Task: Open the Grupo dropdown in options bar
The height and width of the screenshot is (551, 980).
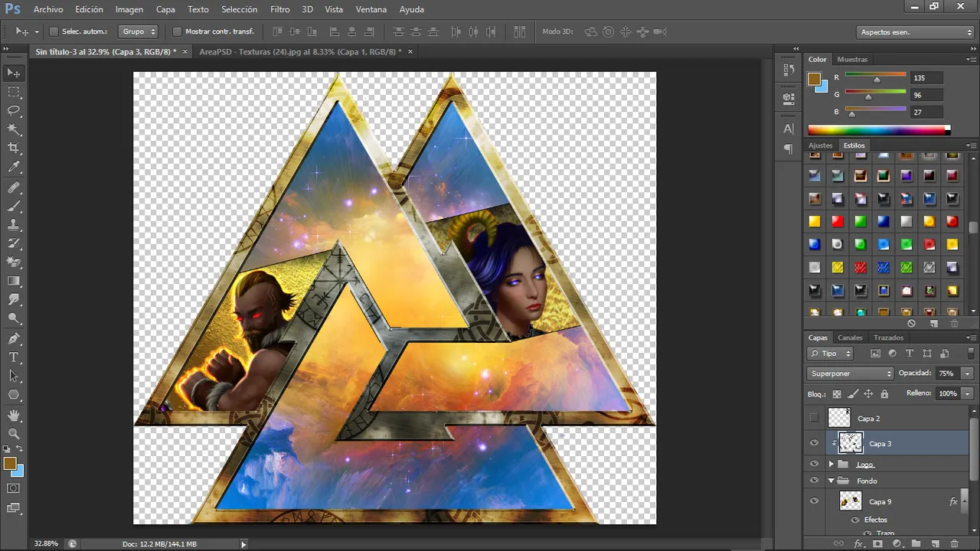Action: pos(139,31)
